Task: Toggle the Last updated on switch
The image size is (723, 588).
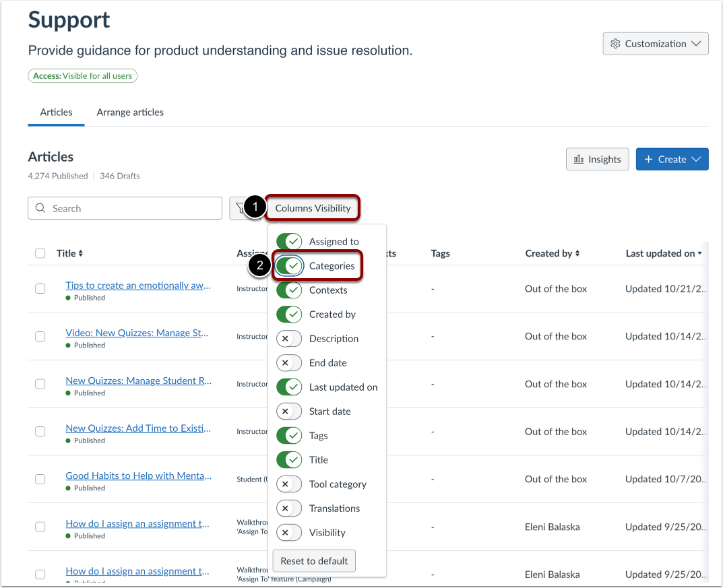Action: (289, 387)
